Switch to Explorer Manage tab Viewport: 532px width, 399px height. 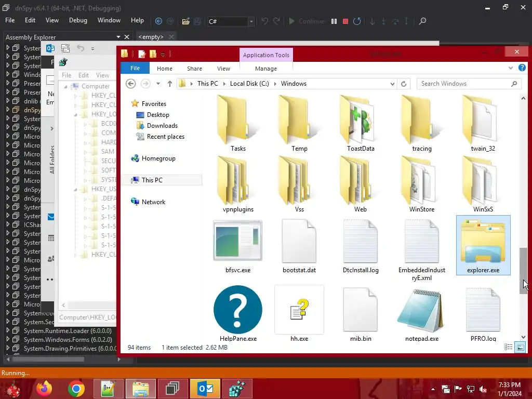pyautogui.click(x=266, y=69)
